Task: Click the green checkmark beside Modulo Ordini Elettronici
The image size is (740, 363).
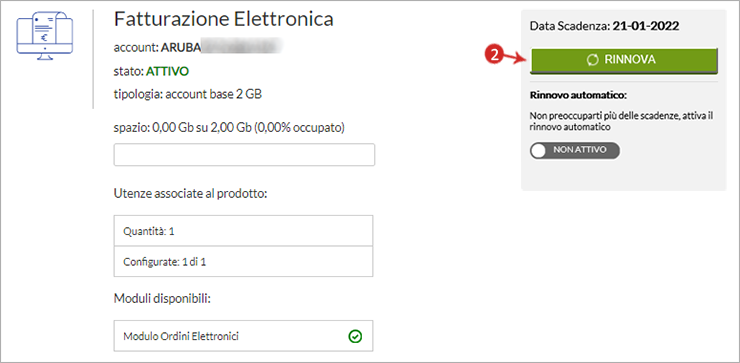Action: (355, 337)
